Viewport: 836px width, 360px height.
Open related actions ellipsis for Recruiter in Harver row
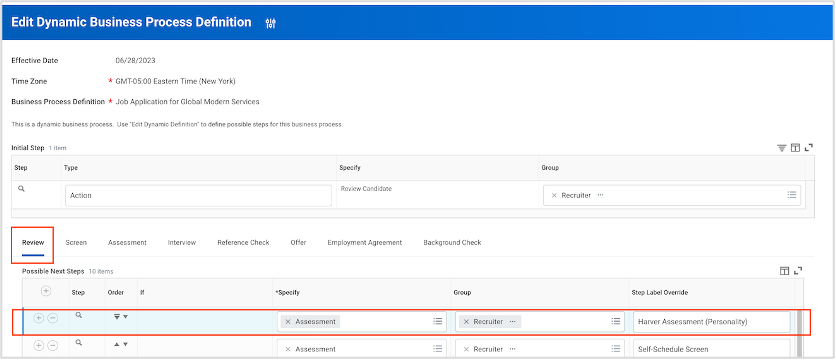click(x=512, y=322)
